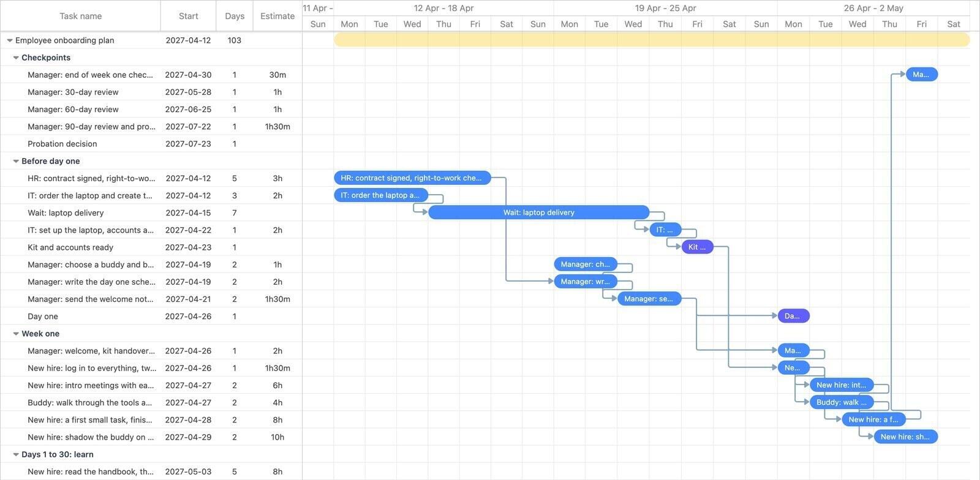
Task: Select the Manager: 30-day review task row
Action: tap(151, 92)
